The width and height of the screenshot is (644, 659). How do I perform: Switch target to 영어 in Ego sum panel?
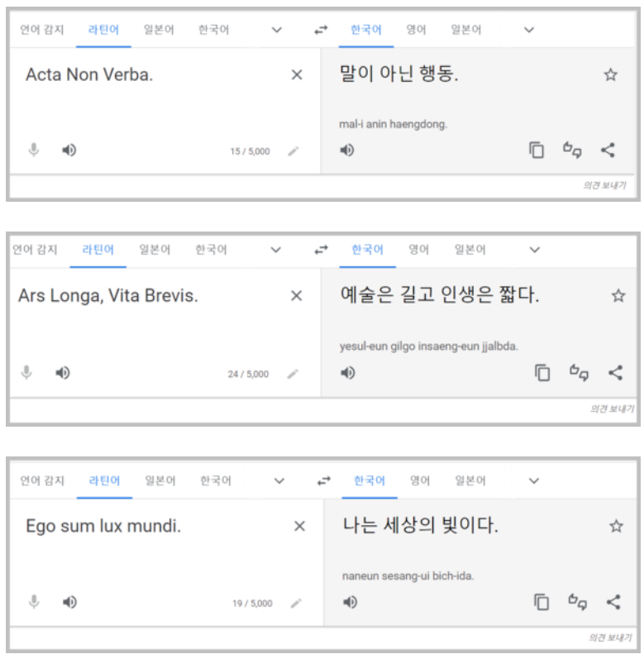coord(420,480)
